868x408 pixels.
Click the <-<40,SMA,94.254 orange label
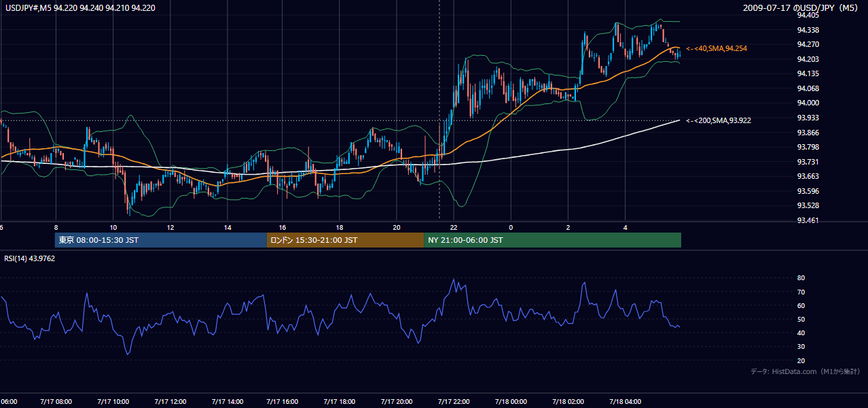[716, 48]
